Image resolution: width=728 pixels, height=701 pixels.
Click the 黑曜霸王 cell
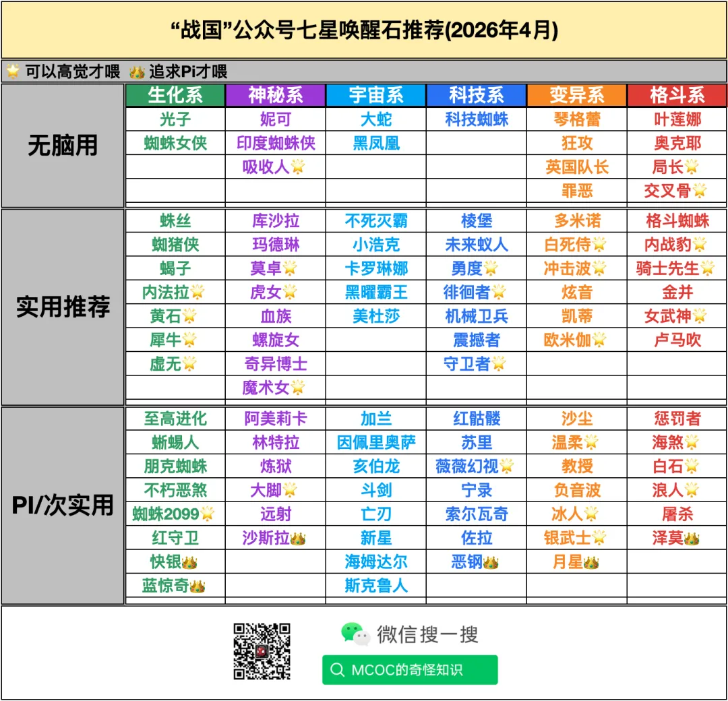[x=376, y=292]
